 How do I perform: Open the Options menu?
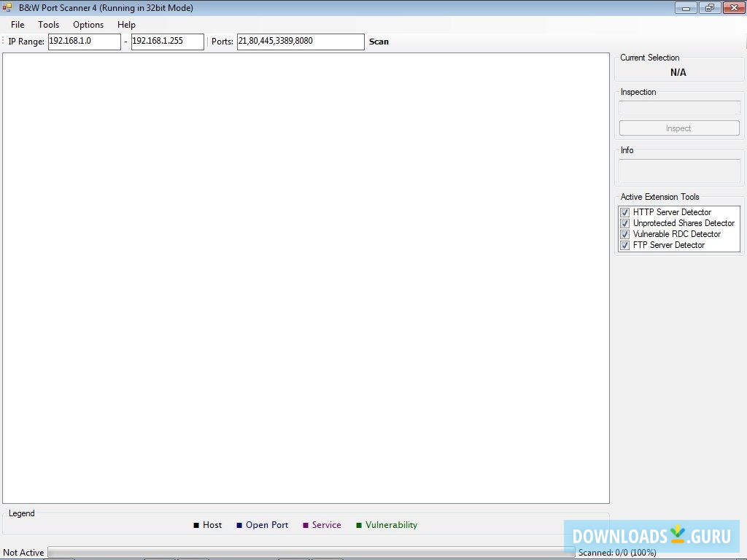88,25
